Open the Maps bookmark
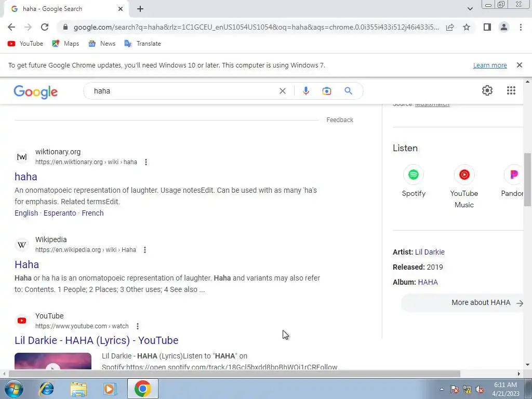 65,44
